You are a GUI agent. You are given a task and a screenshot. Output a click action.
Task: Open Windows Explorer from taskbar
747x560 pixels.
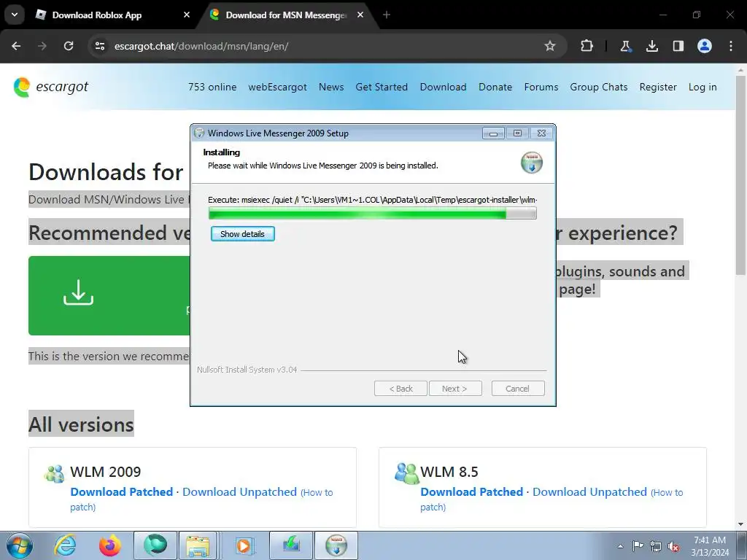click(198, 545)
